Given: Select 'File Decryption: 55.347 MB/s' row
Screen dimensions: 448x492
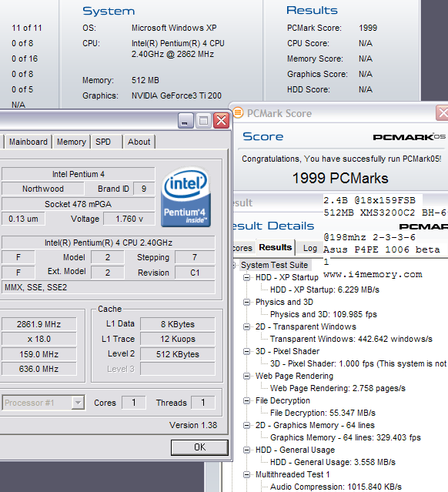Looking at the screenshot, I should 323,413.
